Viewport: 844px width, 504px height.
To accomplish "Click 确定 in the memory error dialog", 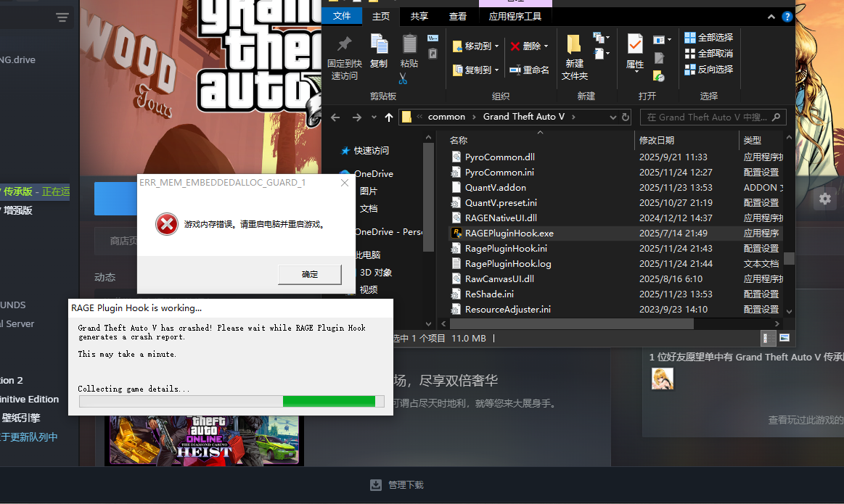I will 310,274.
